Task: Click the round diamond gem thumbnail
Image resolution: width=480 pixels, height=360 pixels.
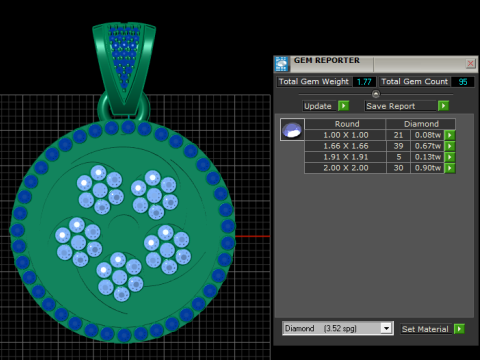Action: 292,130
